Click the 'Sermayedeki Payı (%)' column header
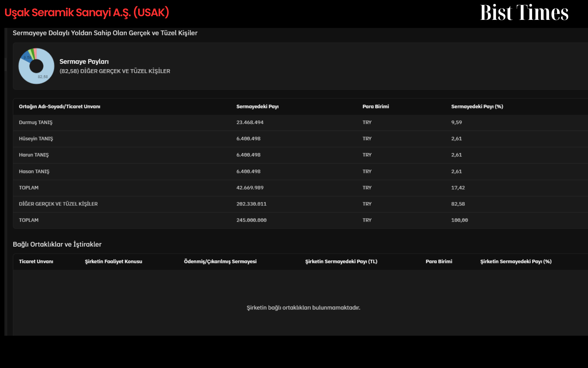This screenshot has height=368, width=588. (477, 107)
